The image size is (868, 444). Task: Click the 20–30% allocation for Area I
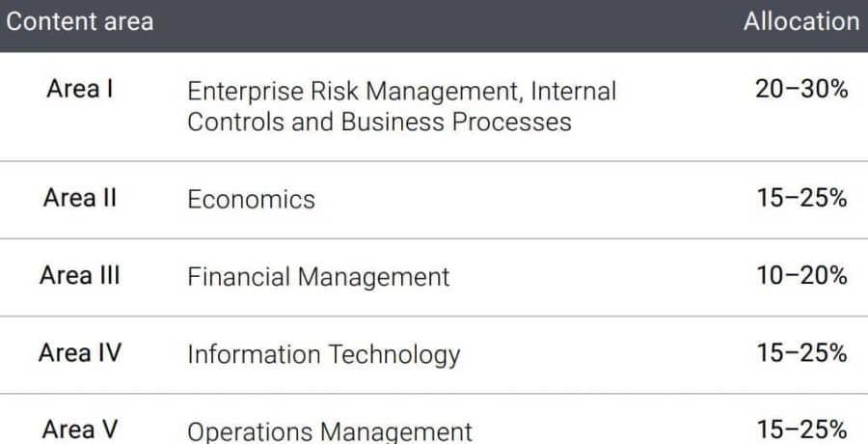point(801,90)
